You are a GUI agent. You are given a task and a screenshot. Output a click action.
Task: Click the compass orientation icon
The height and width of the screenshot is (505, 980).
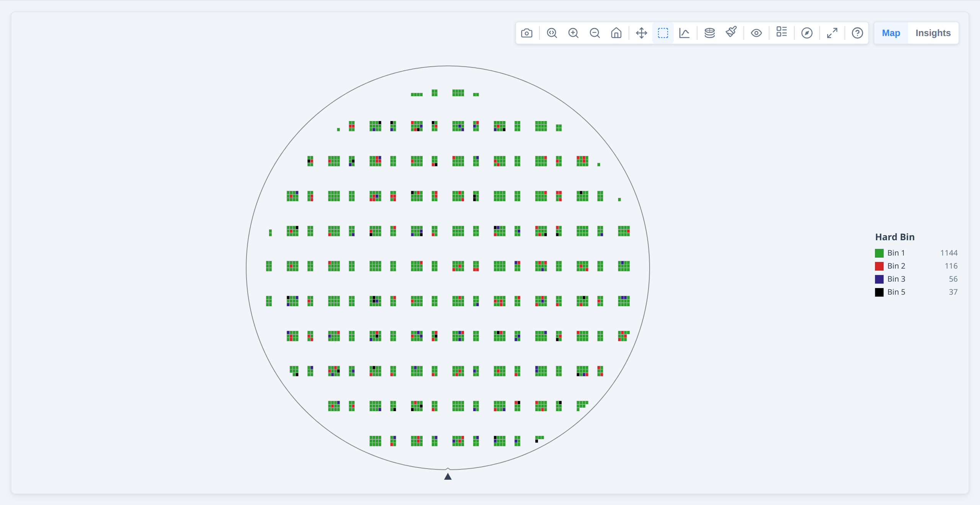coord(807,33)
